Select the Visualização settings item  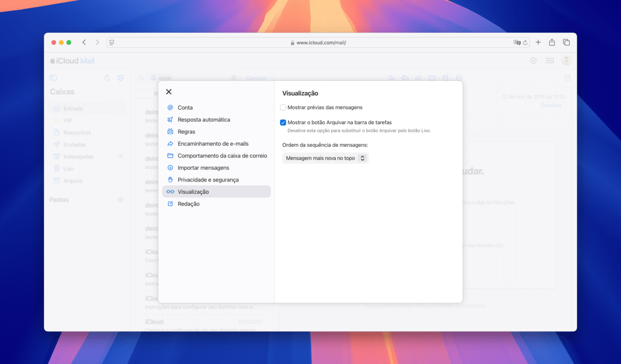(216, 192)
